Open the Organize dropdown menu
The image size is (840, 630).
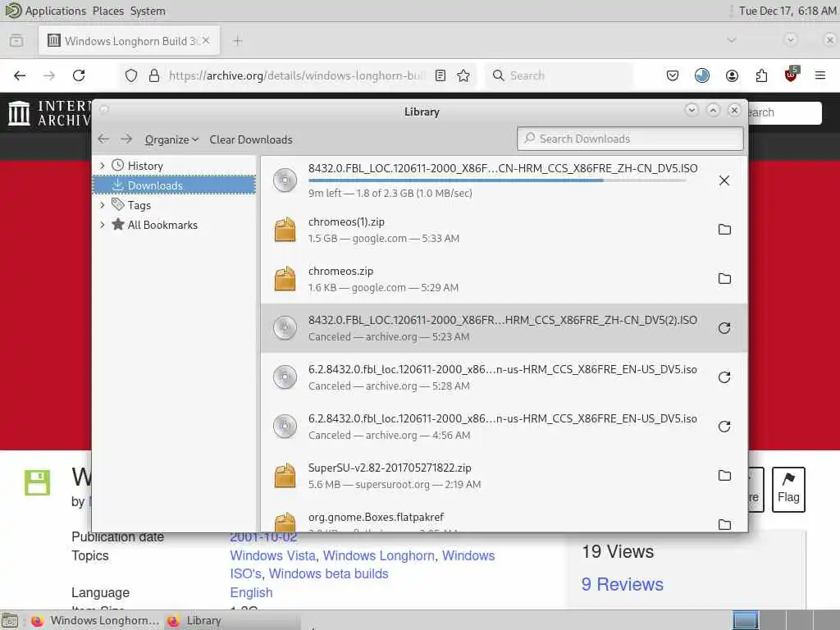point(171,139)
